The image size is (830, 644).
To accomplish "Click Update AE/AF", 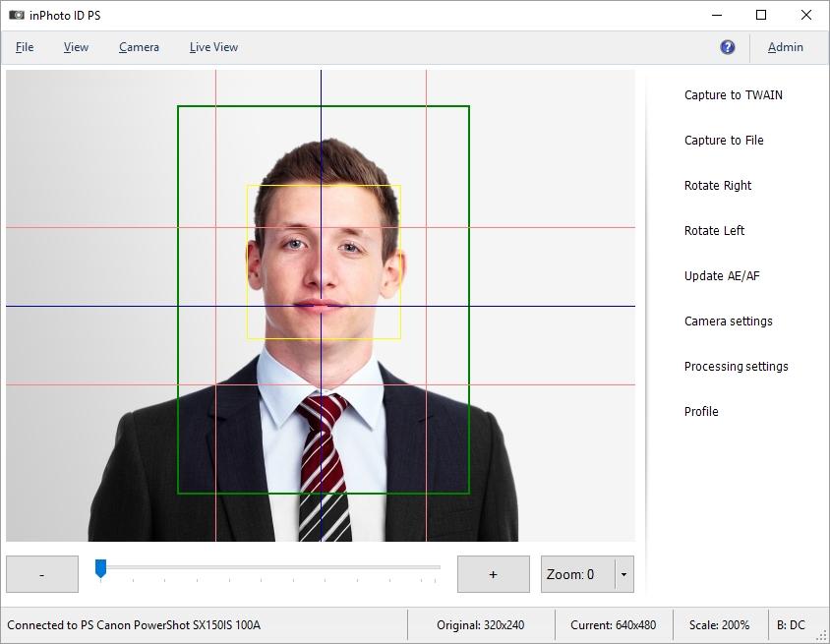I will [x=722, y=276].
